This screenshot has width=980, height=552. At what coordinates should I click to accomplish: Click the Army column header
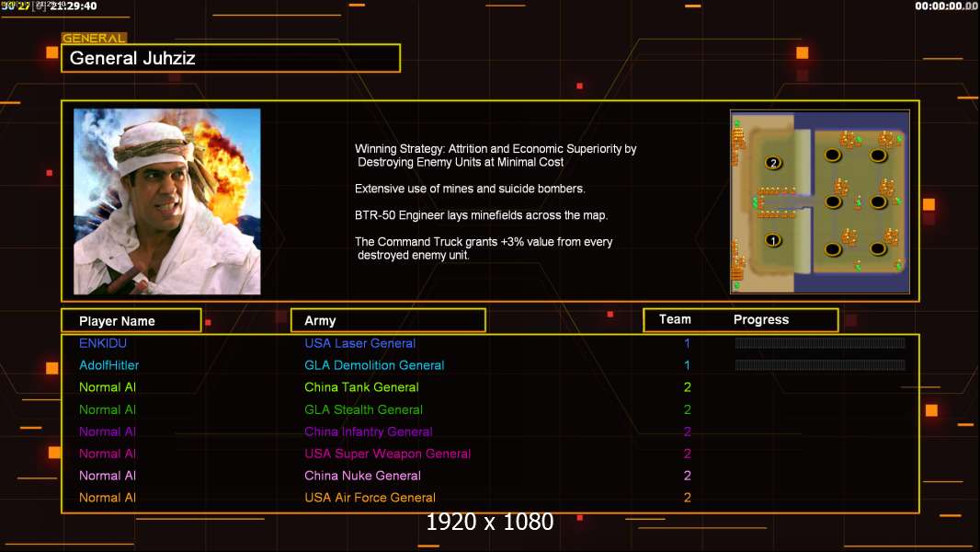388,321
